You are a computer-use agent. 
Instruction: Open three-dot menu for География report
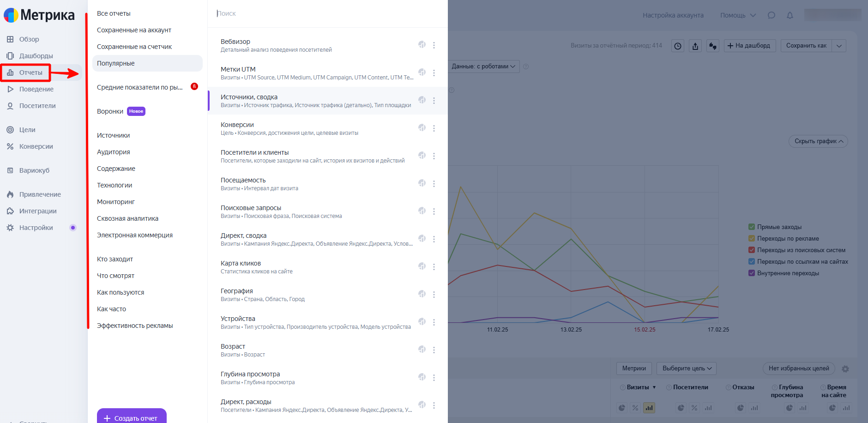pyautogui.click(x=434, y=295)
